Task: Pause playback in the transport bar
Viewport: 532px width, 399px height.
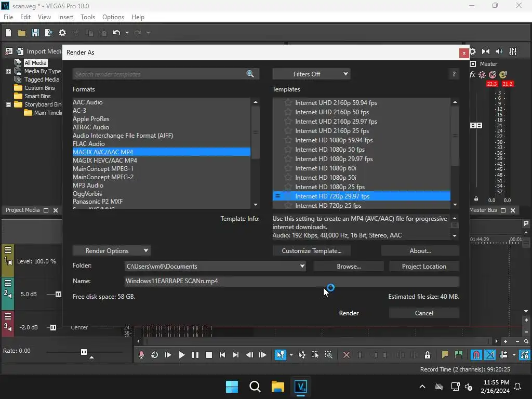Action: pyautogui.click(x=195, y=355)
